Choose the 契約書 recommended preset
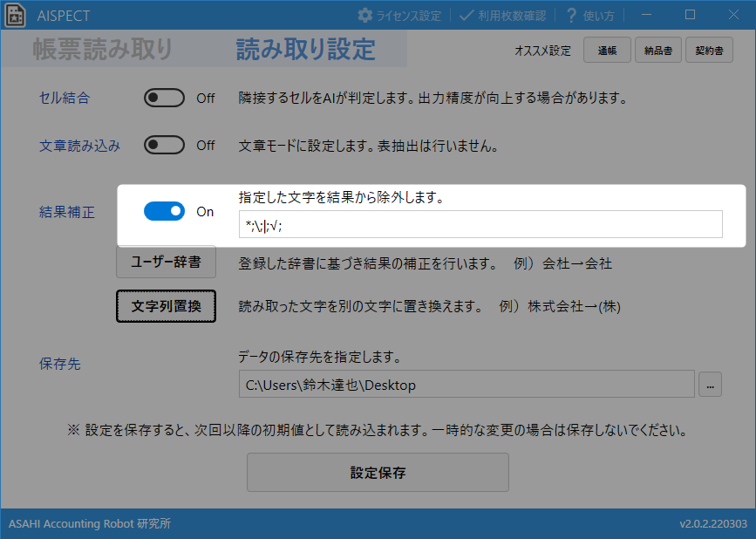756x539 pixels. (x=709, y=51)
